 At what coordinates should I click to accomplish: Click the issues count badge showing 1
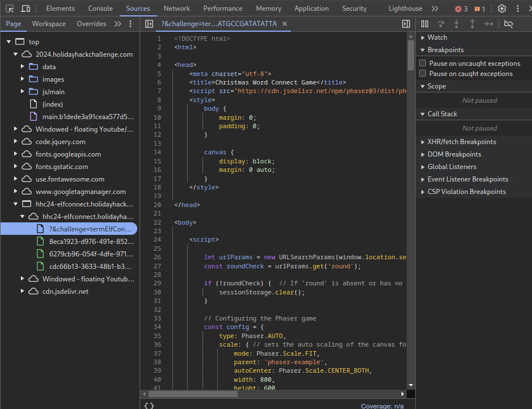(x=480, y=9)
